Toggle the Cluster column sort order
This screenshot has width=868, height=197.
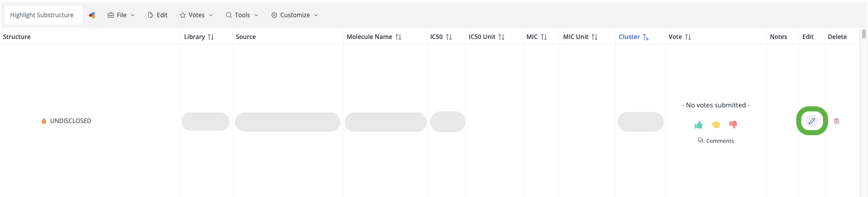point(646,37)
